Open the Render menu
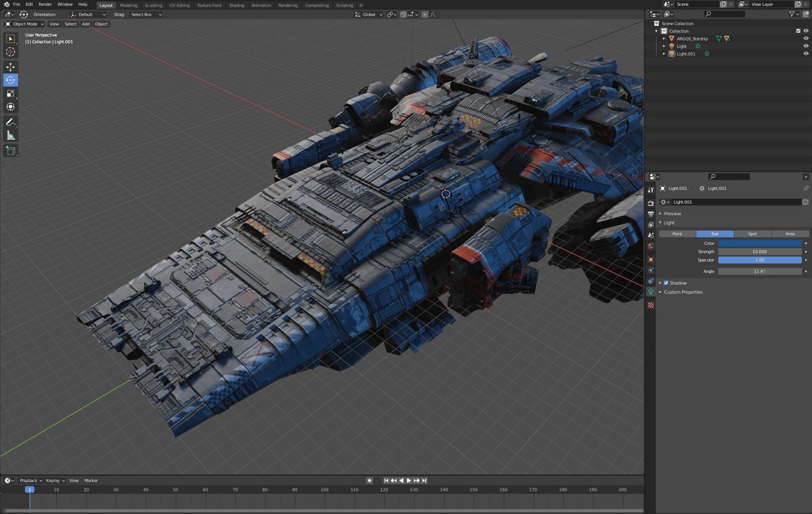The width and height of the screenshot is (812, 514). pyautogui.click(x=45, y=5)
